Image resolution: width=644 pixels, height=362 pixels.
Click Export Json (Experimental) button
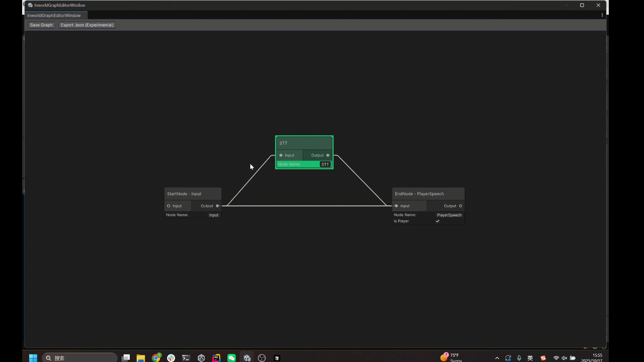87,25
